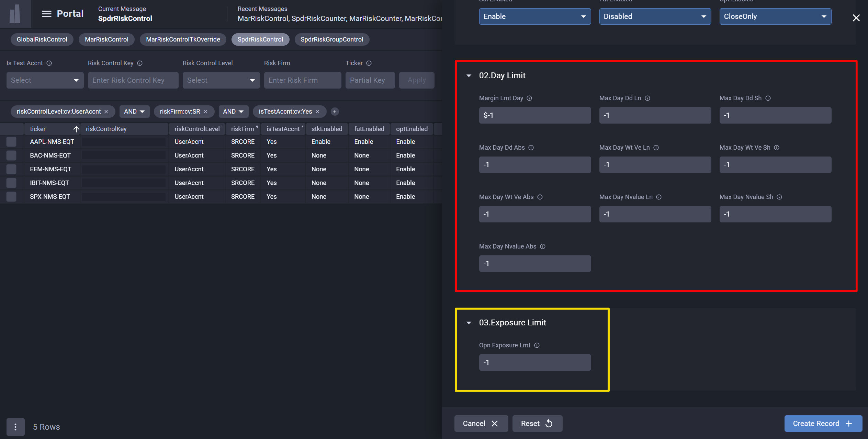Click info icon beside Margin Lmt Day
Viewport: 868px width, 439px height.
click(529, 98)
